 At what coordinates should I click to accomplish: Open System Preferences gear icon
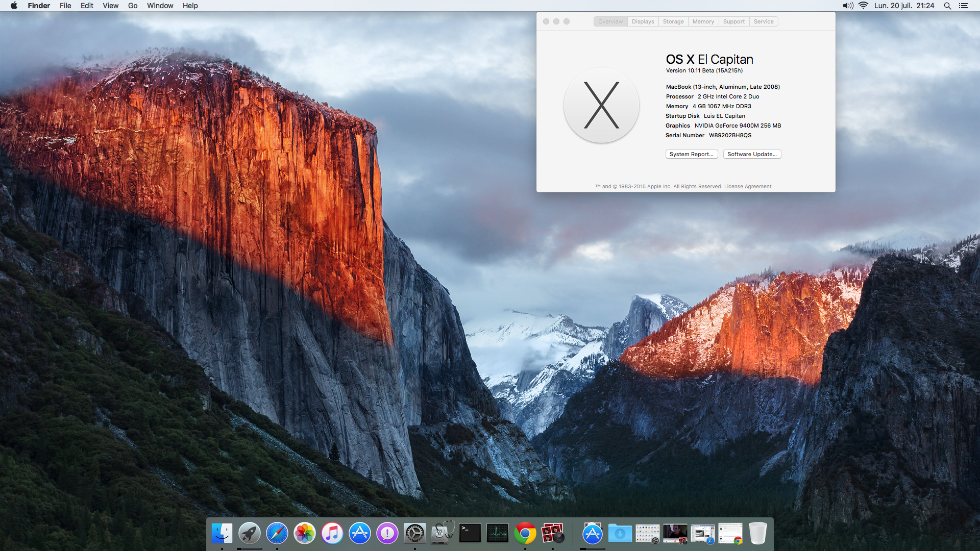tap(414, 534)
